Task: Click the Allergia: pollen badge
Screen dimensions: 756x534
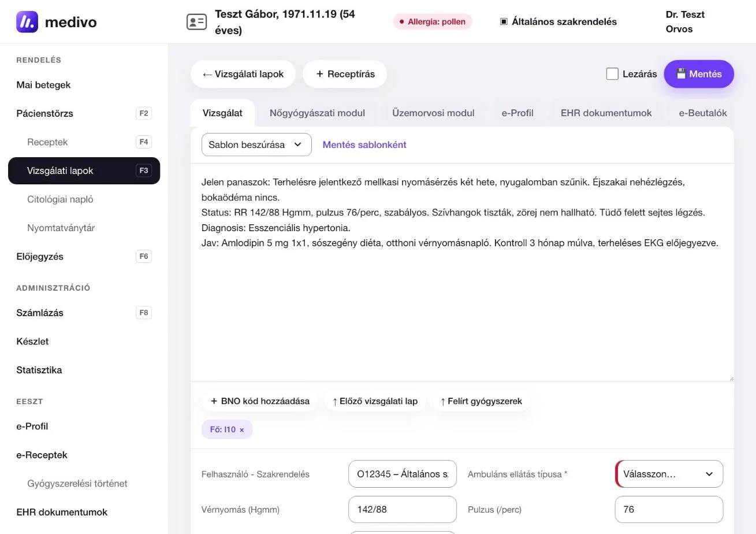Action: click(433, 22)
